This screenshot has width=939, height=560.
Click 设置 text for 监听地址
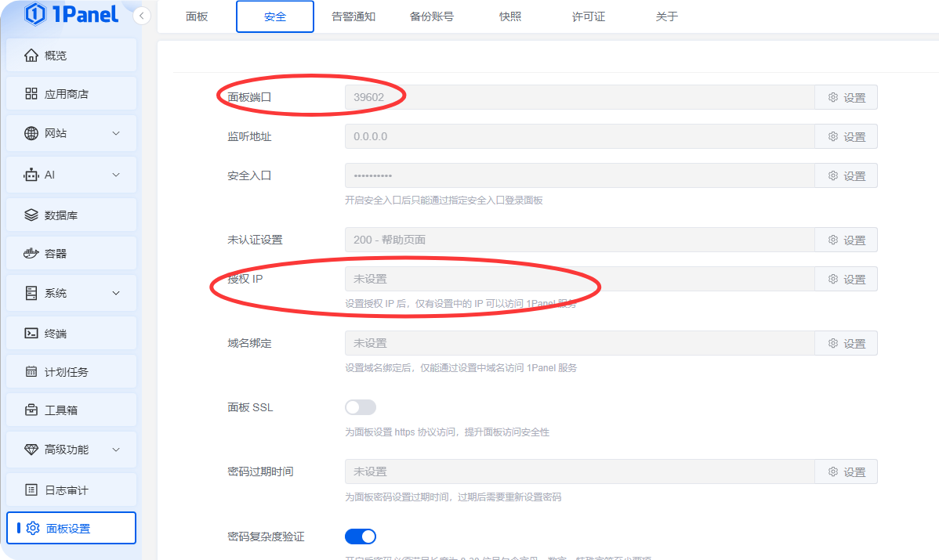click(854, 137)
